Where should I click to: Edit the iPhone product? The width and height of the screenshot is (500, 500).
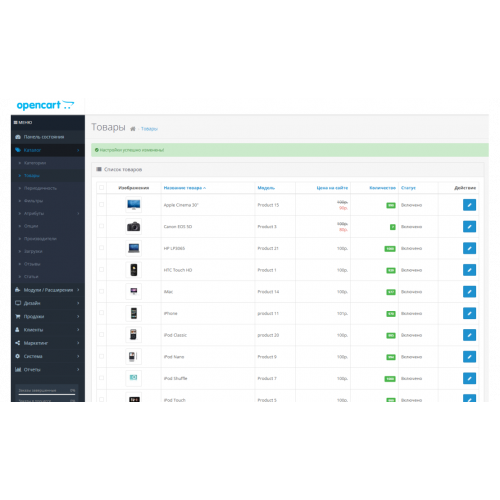coord(469,313)
